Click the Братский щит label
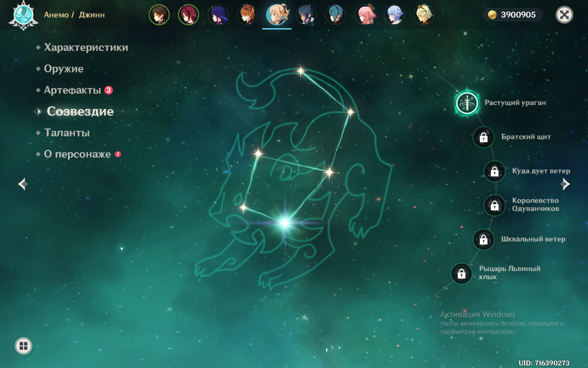The height and width of the screenshot is (368, 588). pyautogui.click(x=526, y=137)
